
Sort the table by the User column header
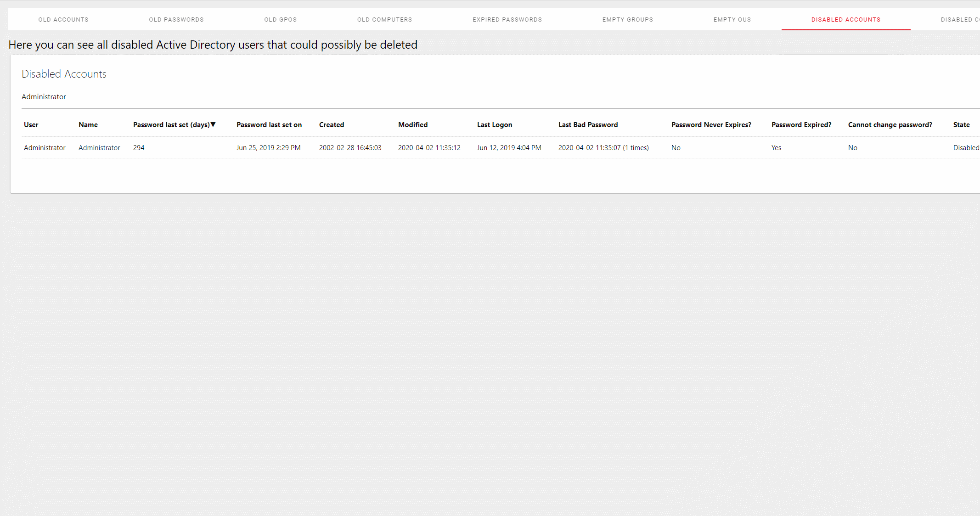[x=31, y=125]
